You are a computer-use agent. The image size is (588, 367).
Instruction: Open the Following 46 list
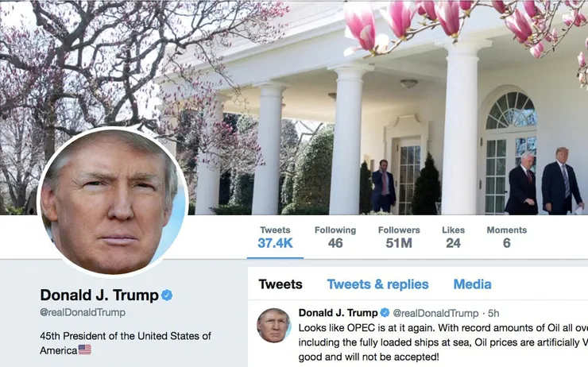(x=335, y=238)
